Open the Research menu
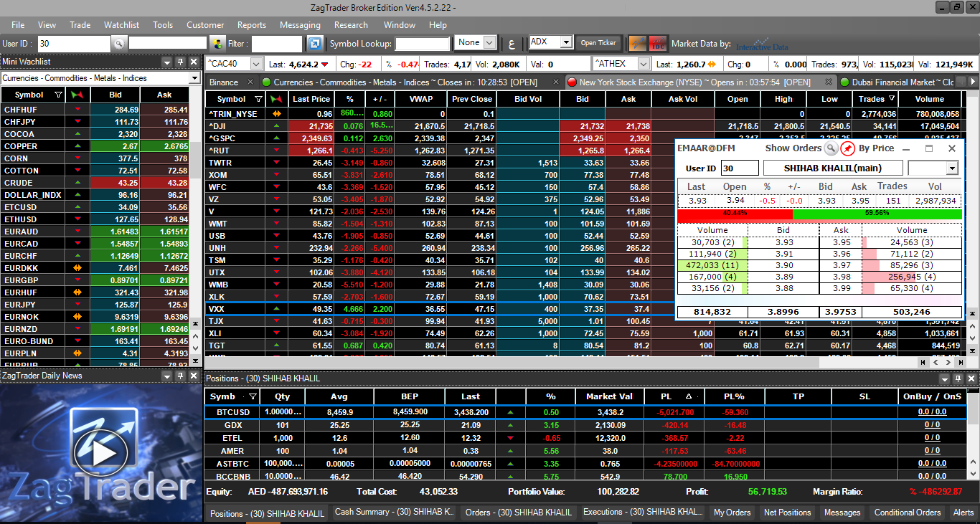The image size is (980, 524). (x=351, y=25)
